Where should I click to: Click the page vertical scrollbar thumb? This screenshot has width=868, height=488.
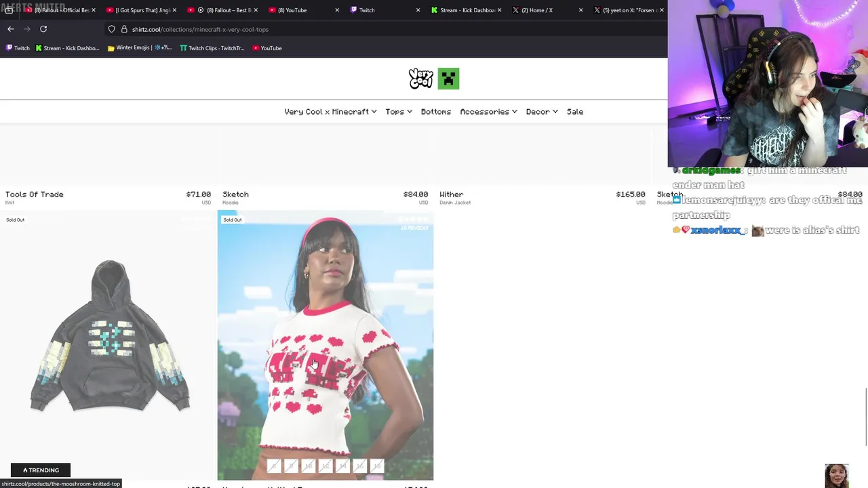[866, 417]
